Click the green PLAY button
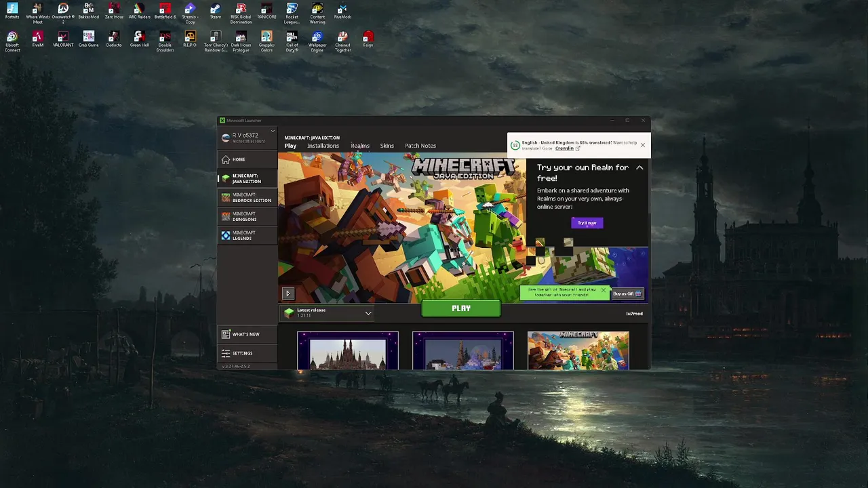868x488 pixels. [461, 308]
